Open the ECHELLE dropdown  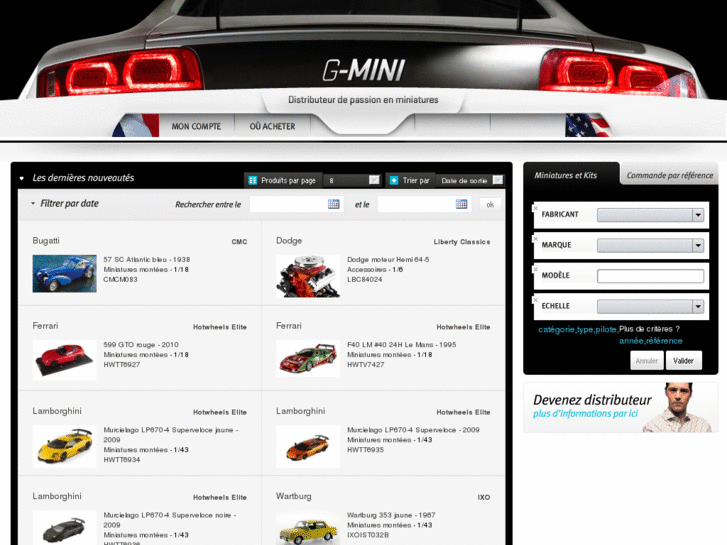tap(650, 306)
